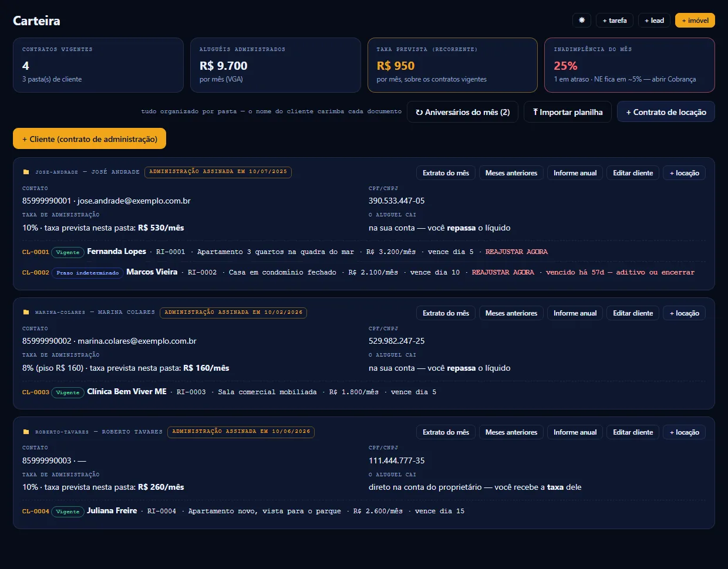Open the Inadimplência do mês card

629,65
